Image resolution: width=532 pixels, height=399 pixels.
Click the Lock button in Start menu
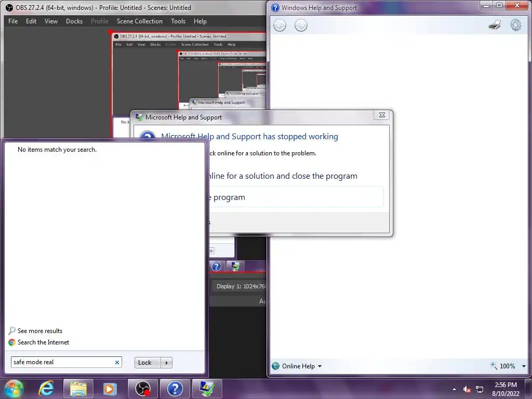[x=148, y=362]
